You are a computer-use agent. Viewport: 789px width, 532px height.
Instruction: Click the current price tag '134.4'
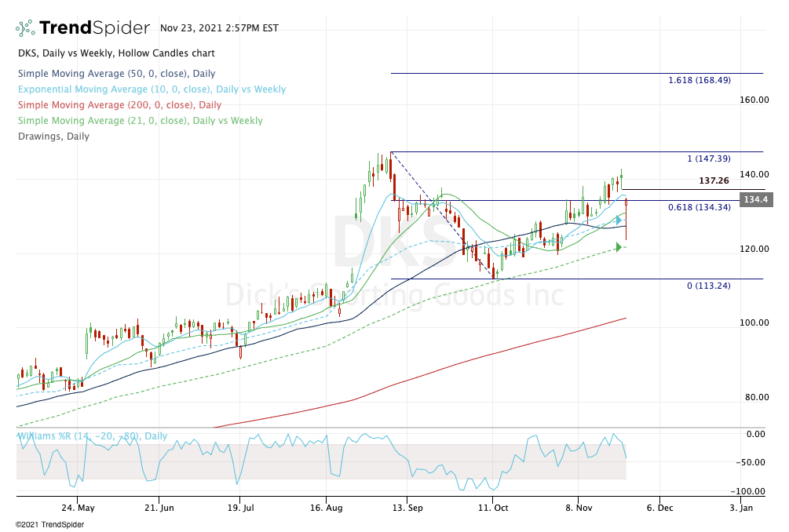(x=756, y=199)
